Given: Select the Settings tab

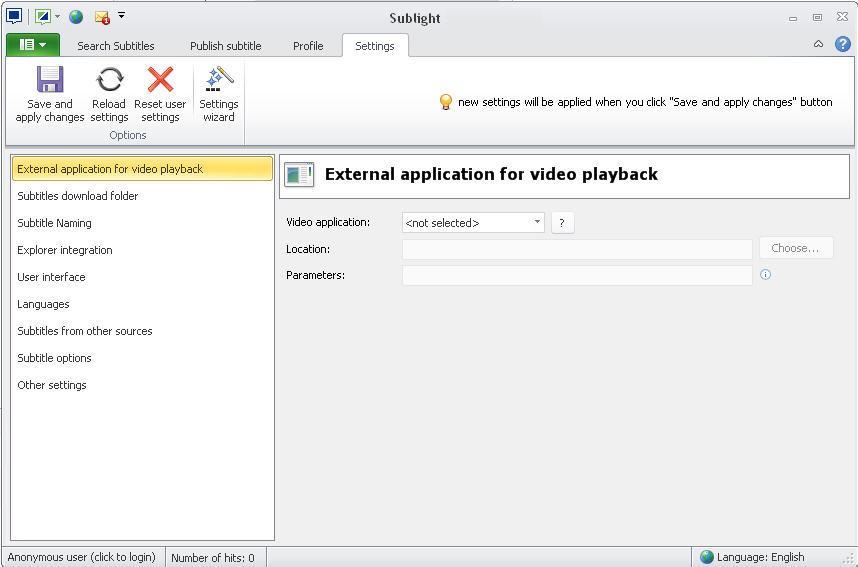Looking at the screenshot, I should pos(375,46).
